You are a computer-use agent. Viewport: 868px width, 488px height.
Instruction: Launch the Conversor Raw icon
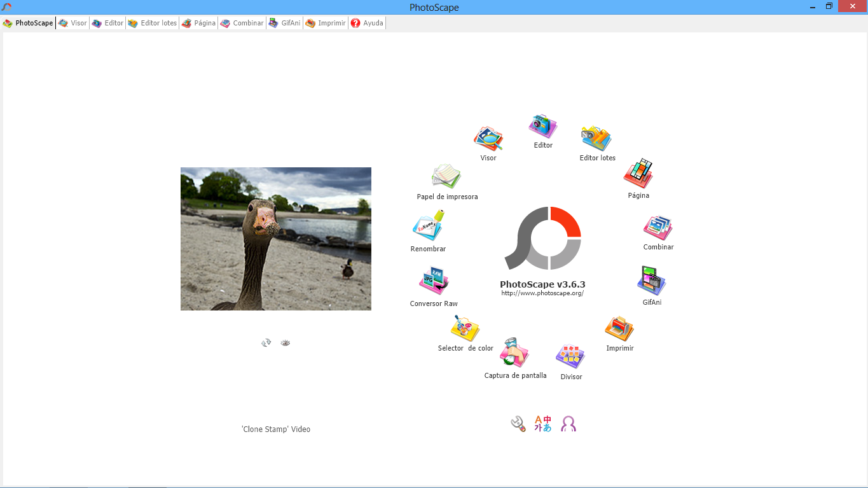434,281
